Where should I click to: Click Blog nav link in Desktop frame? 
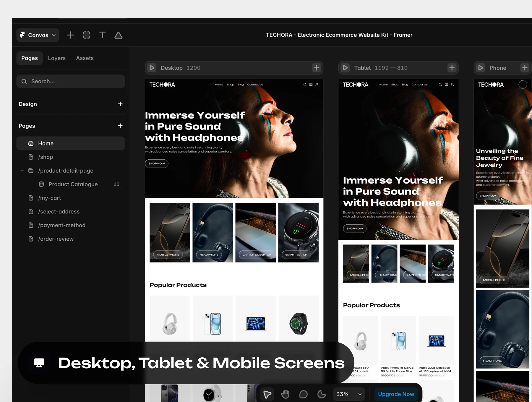(241, 85)
